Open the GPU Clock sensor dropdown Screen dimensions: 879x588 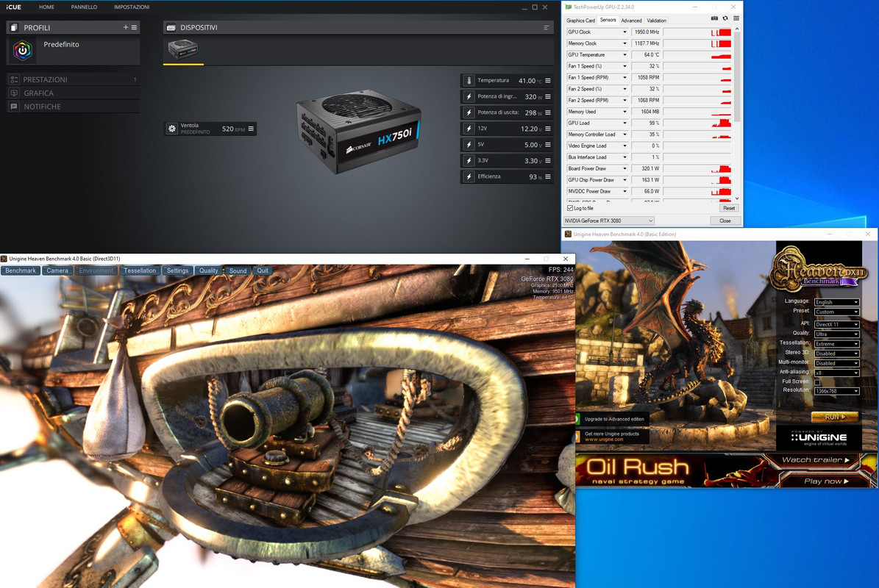[x=624, y=32]
